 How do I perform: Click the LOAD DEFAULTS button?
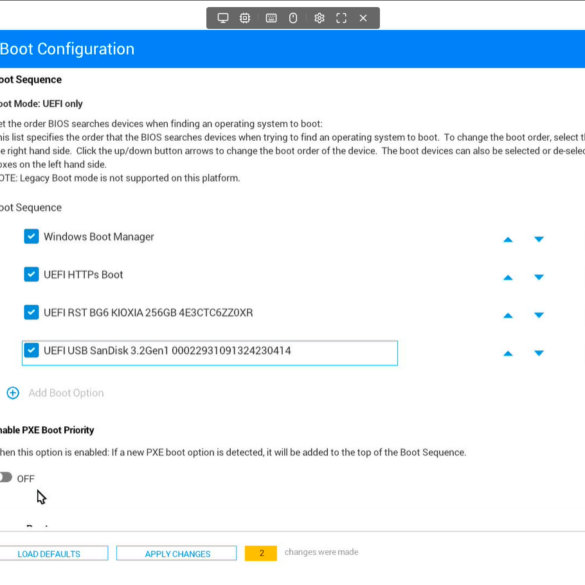pyautogui.click(x=54, y=553)
